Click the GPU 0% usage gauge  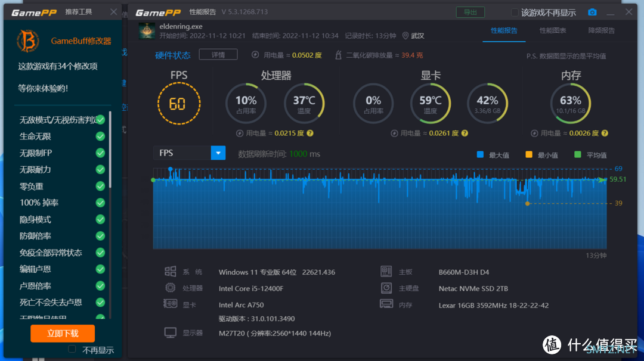point(373,104)
